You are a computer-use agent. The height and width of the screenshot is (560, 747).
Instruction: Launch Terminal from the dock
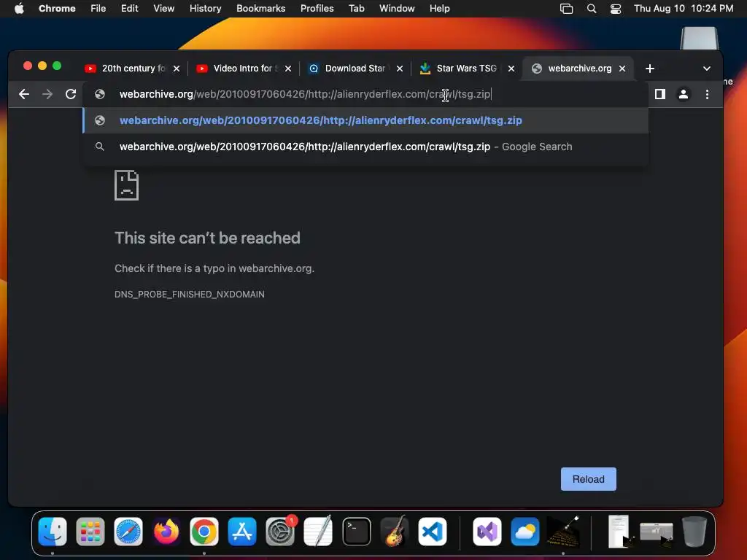click(x=356, y=532)
